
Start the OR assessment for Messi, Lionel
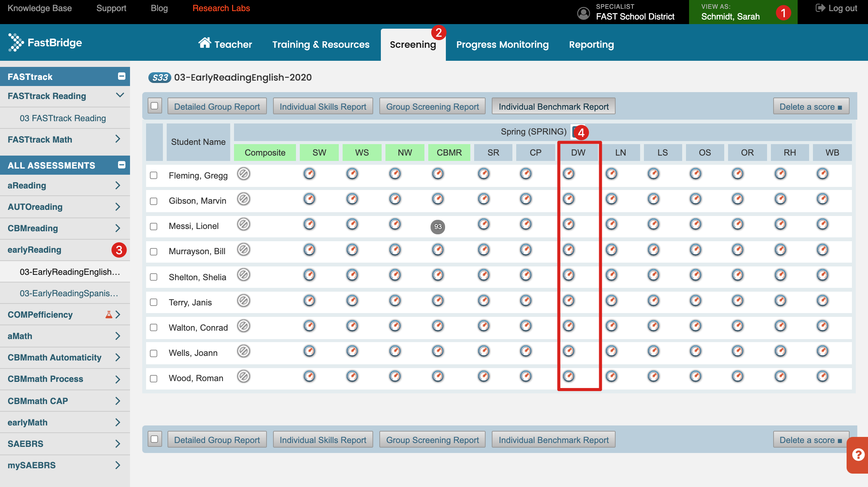738,224
